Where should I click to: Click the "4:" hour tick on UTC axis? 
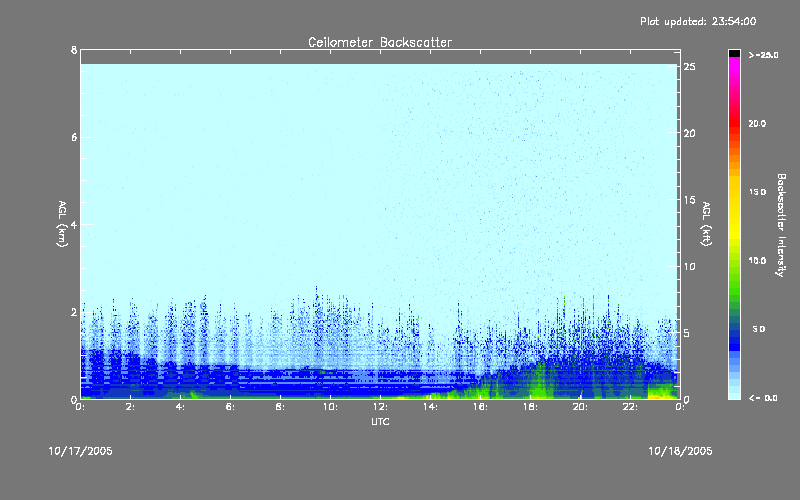pos(181,407)
